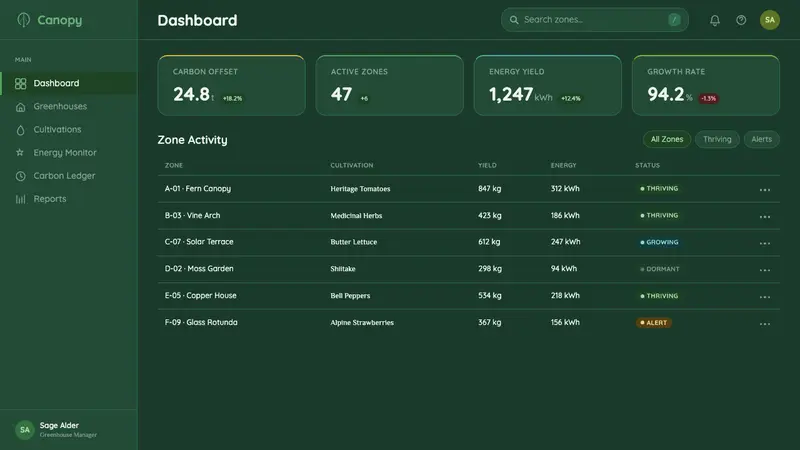Focus the Search zones field
The width and height of the screenshot is (800, 450).
point(594,20)
